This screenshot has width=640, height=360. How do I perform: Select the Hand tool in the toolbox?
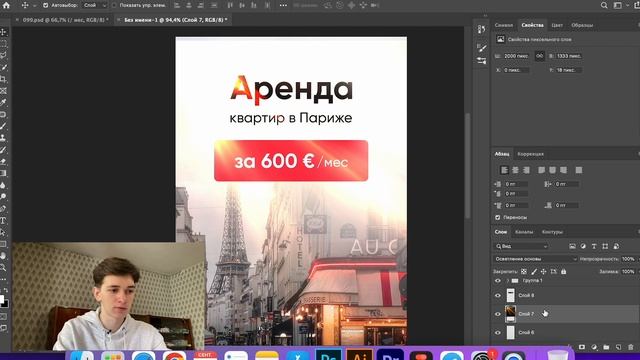click(x=3, y=256)
